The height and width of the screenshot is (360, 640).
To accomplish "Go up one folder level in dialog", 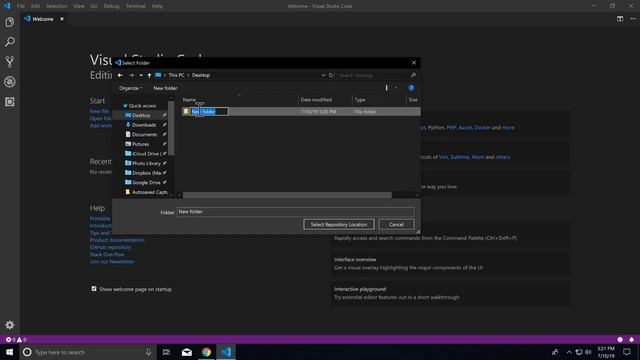I will 149,75.
